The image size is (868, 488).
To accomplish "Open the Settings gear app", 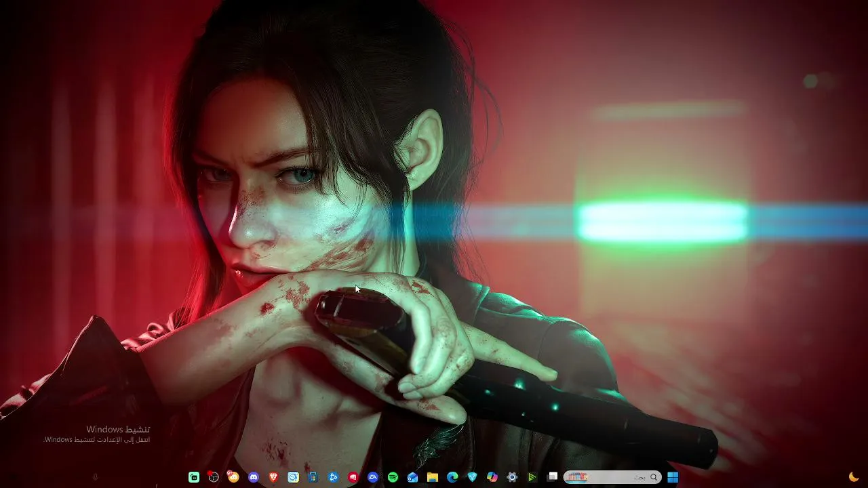I will (x=512, y=477).
